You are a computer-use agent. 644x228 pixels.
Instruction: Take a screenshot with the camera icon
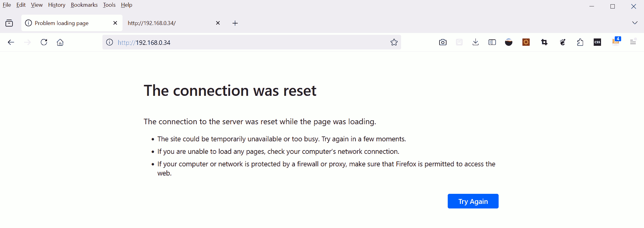(x=443, y=42)
